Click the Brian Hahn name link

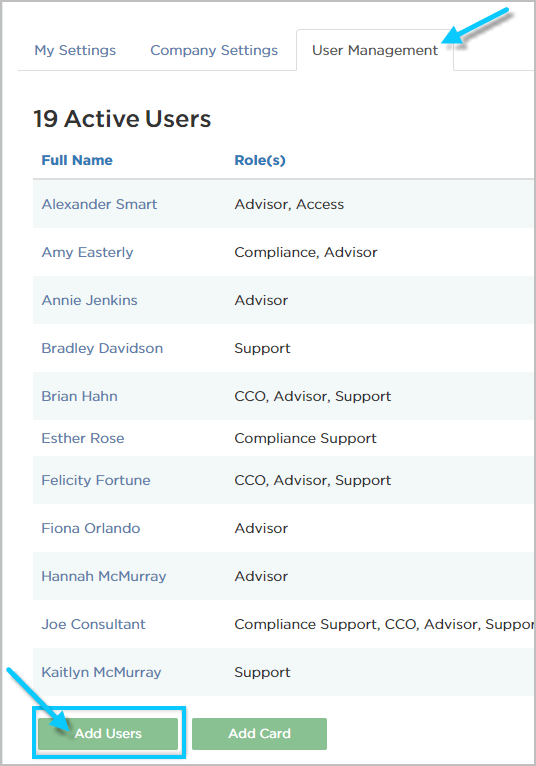[x=80, y=396]
